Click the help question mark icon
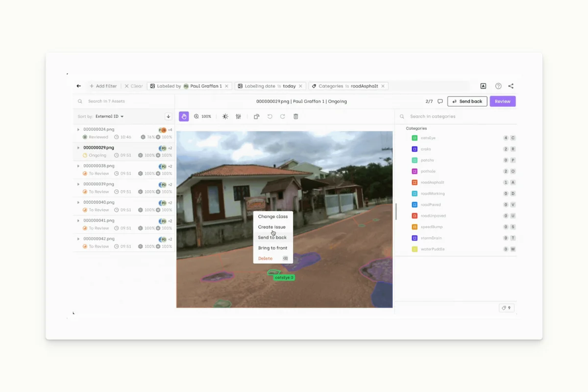This screenshot has width=588, height=392. point(498,86)
